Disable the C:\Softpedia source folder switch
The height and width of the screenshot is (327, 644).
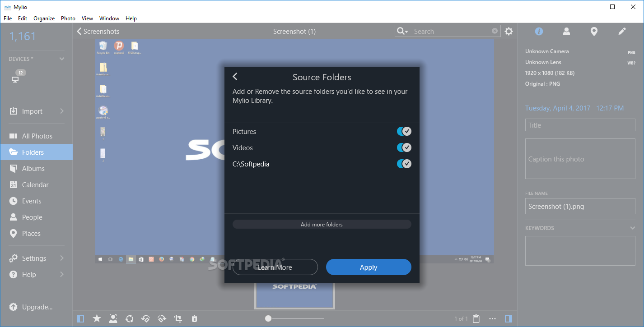[404, 164]
